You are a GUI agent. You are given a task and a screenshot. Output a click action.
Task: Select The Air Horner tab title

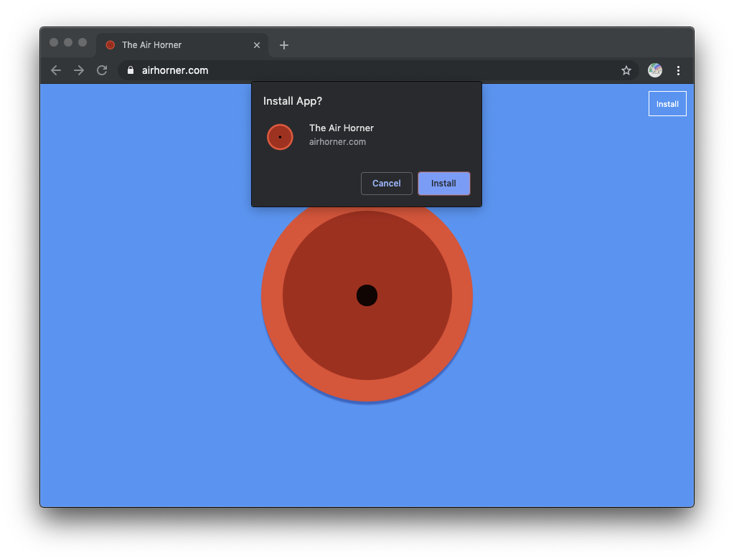(152, 45)
